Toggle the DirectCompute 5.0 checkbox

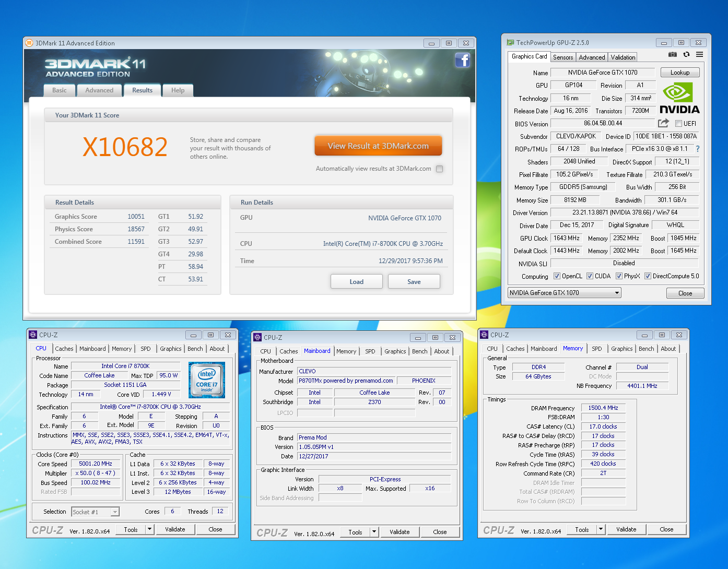tap(648, 276)
